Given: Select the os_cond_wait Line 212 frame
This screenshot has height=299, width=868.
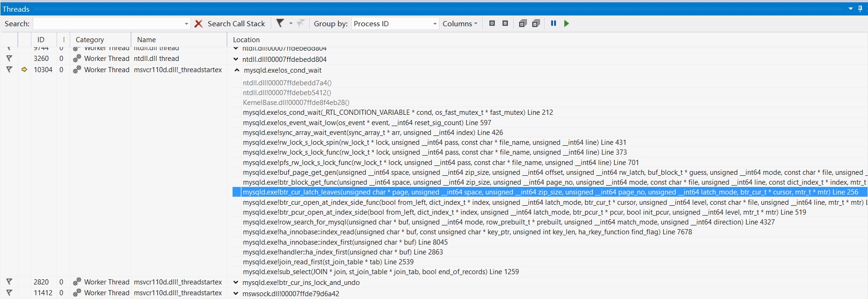Looking at the screenshot, I should (x=398, y=112).
